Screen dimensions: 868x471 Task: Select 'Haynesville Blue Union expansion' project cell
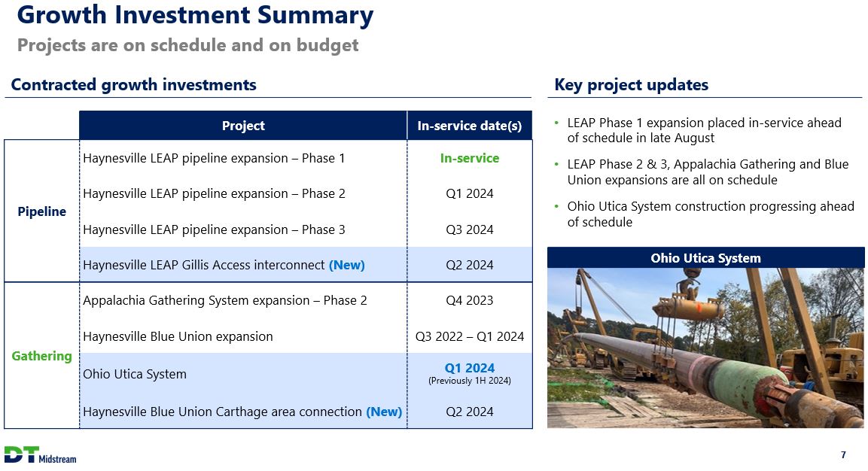243,336
